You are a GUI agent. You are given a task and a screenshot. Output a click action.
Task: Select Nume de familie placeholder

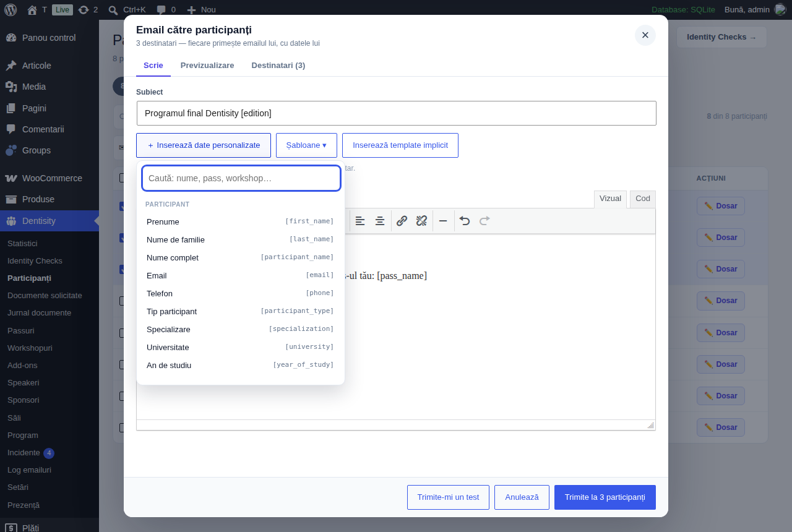[x=240, y=239]
